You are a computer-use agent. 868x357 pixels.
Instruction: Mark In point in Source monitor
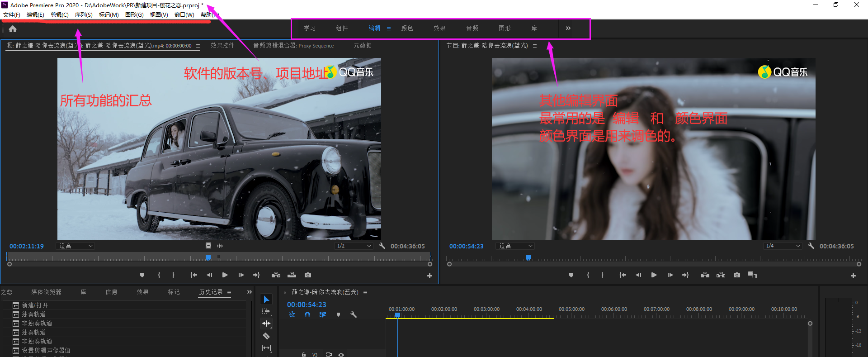point(159,275)
